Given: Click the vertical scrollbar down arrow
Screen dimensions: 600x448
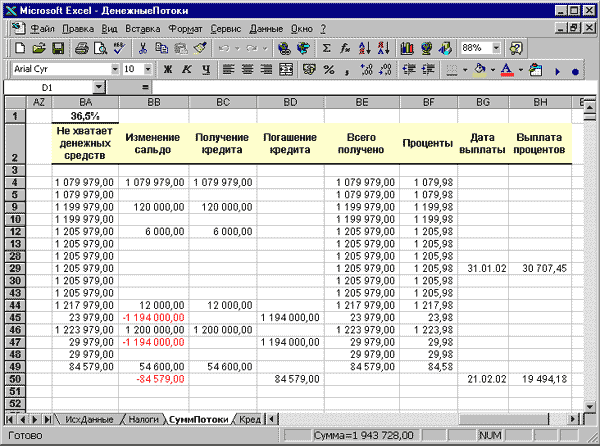Looking at the screenshot, I should click(x=590, y=407).
